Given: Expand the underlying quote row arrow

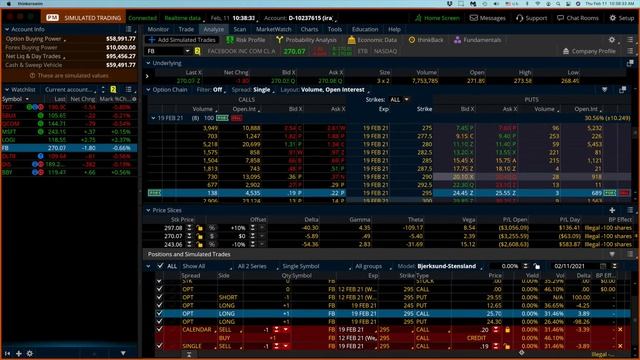Looking at the screenshot, I should pos(147,76).
